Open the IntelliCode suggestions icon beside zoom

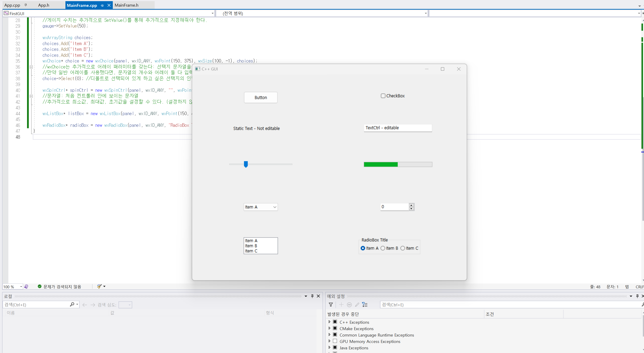(26, 286)
